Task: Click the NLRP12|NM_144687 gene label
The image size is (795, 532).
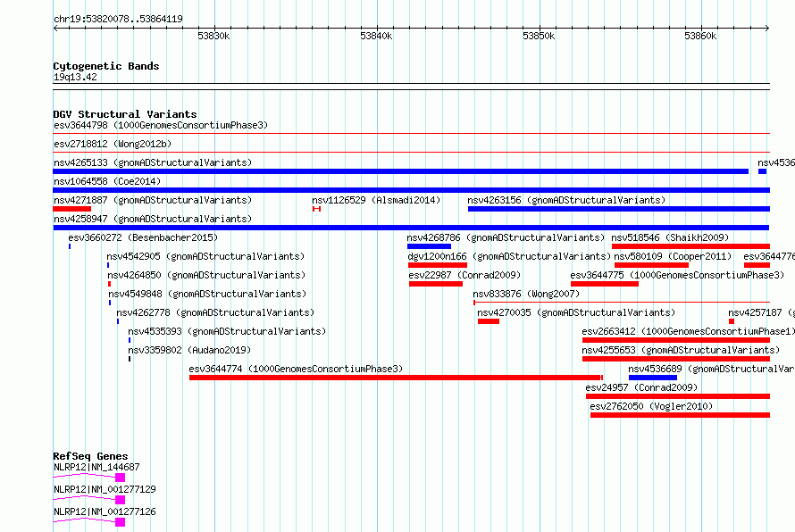Action: (96, 467)
